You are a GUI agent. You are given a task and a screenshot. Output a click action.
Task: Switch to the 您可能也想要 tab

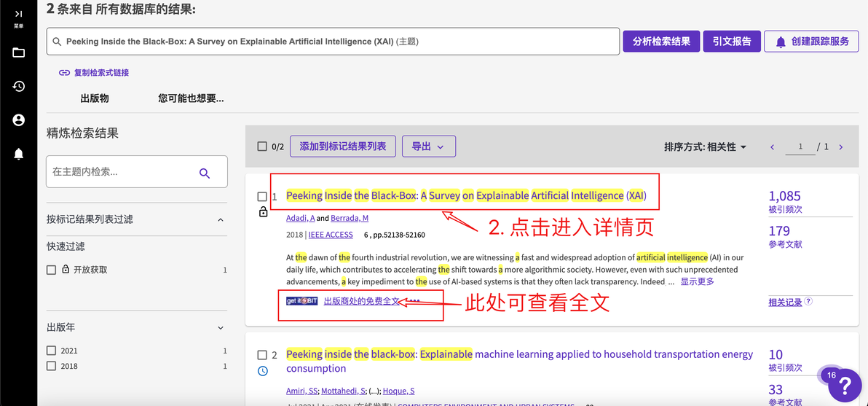coord(191,98)
